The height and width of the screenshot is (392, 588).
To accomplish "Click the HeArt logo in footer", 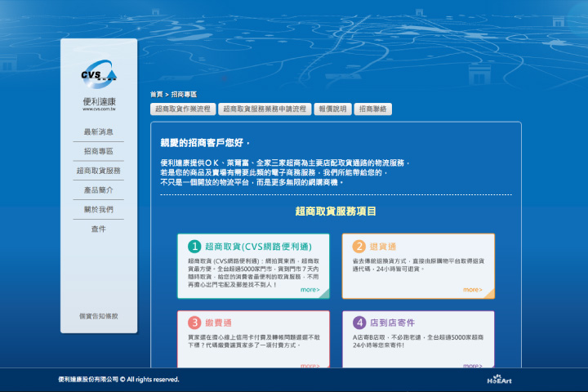I will pyautogui.click(x=499, y=380).
